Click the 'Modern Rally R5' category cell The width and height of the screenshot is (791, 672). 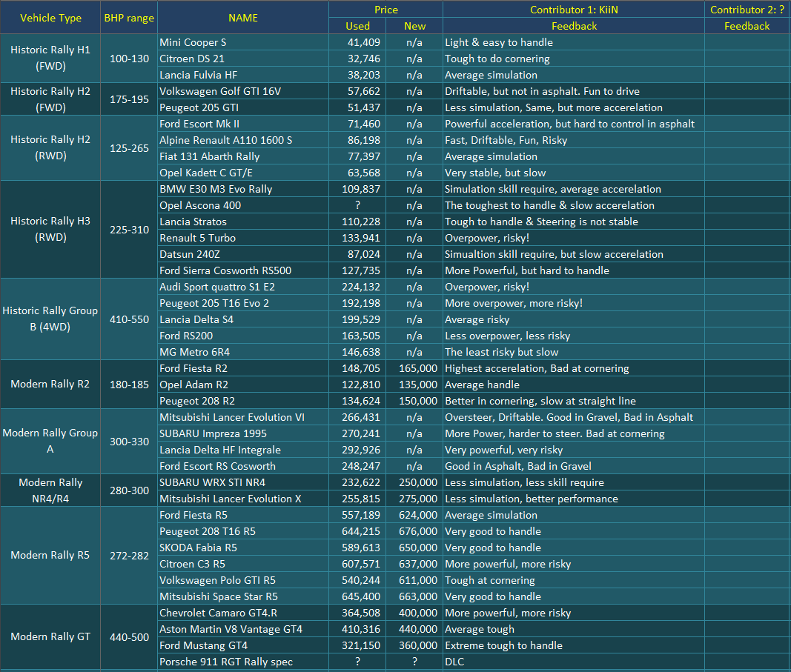pyautogui.click(x=50, y=556)
